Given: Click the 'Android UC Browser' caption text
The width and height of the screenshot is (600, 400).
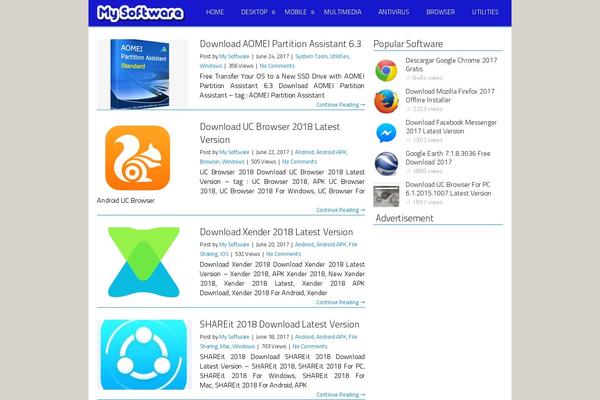Looking at the screenshot, I should click(x=126, y=201).
